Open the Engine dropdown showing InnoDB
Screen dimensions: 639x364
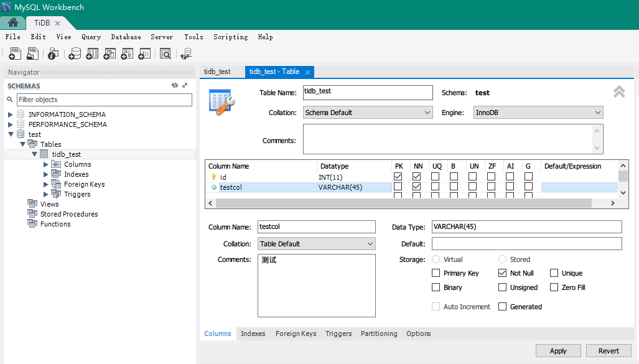538,113
